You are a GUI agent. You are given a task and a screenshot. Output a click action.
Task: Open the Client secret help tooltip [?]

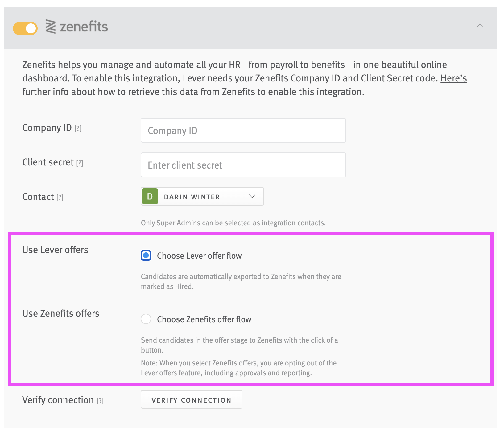coord(80,163)
